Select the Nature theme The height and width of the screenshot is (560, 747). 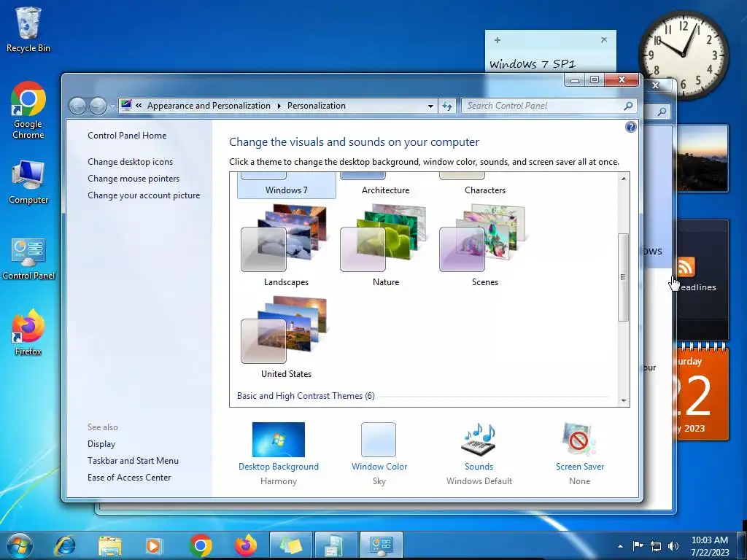click(x=385, y=245)
